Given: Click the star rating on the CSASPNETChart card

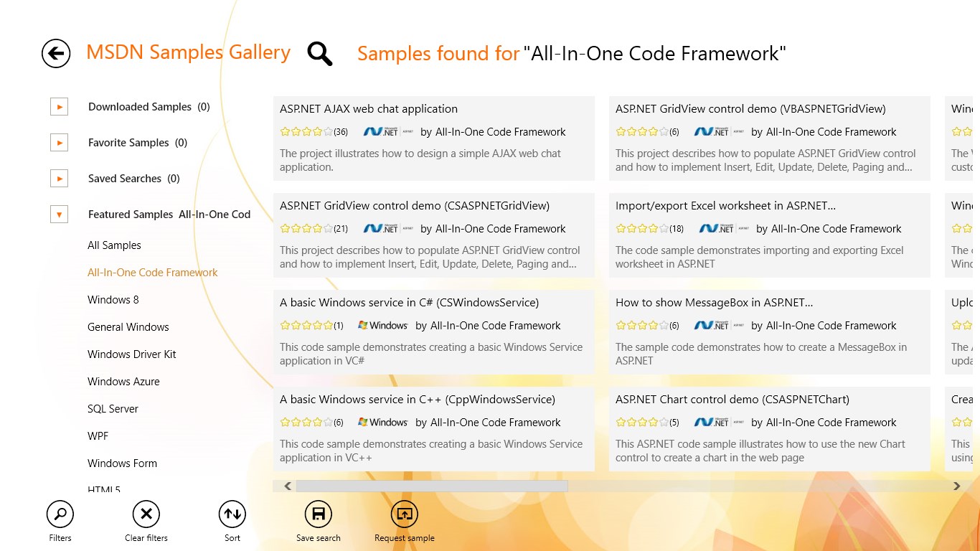Looking at the screenshot, I should click(x=642, y=423).
